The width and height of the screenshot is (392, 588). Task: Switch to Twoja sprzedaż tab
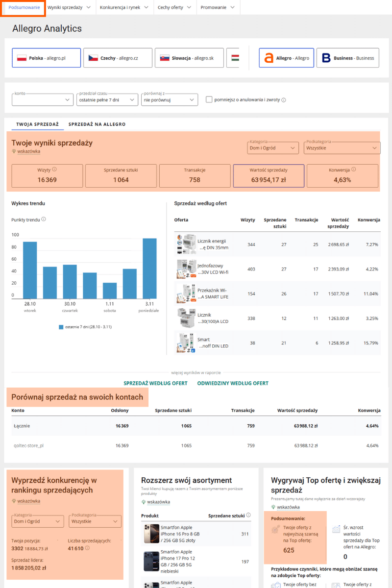(37, 124)
